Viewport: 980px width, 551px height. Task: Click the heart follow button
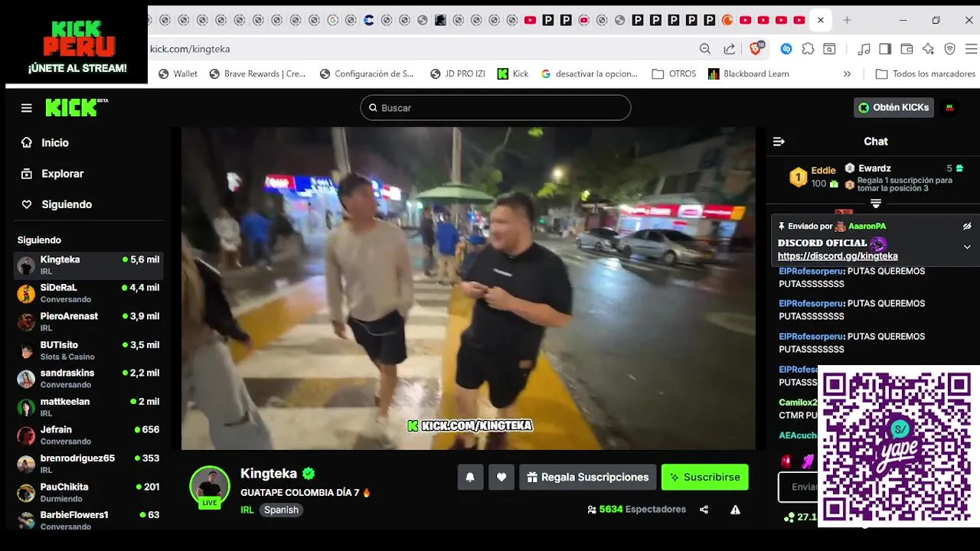(x=501, y=477)
